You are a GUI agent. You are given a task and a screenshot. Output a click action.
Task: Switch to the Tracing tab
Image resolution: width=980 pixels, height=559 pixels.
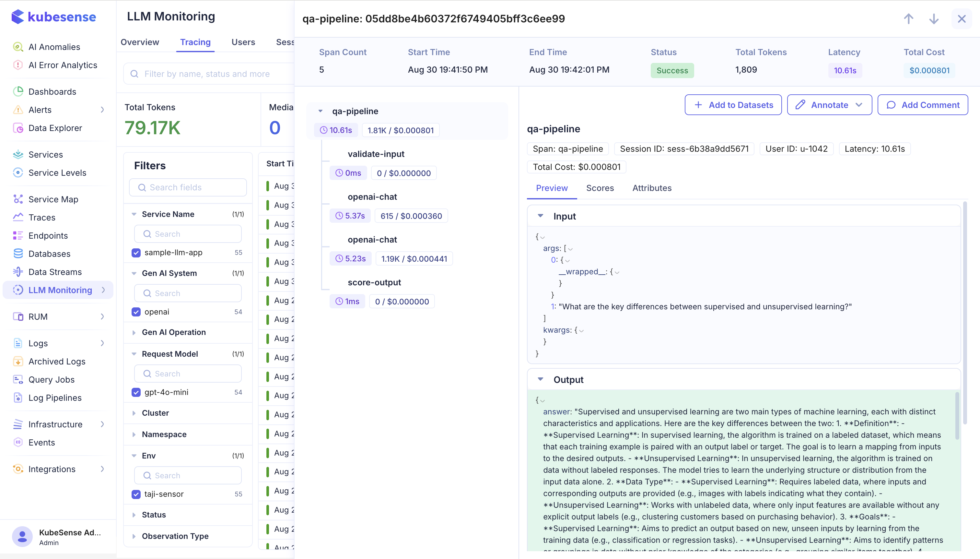coord(195,42)
